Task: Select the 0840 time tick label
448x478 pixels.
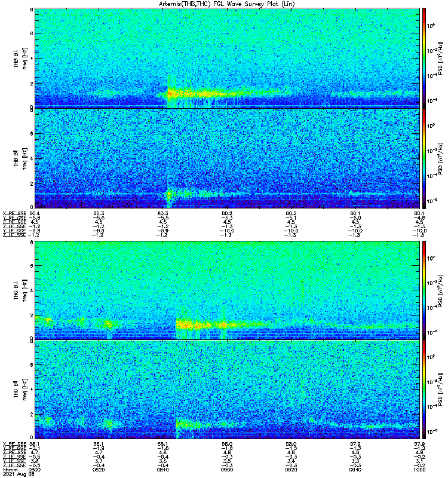Action: [x=162, y=470]
